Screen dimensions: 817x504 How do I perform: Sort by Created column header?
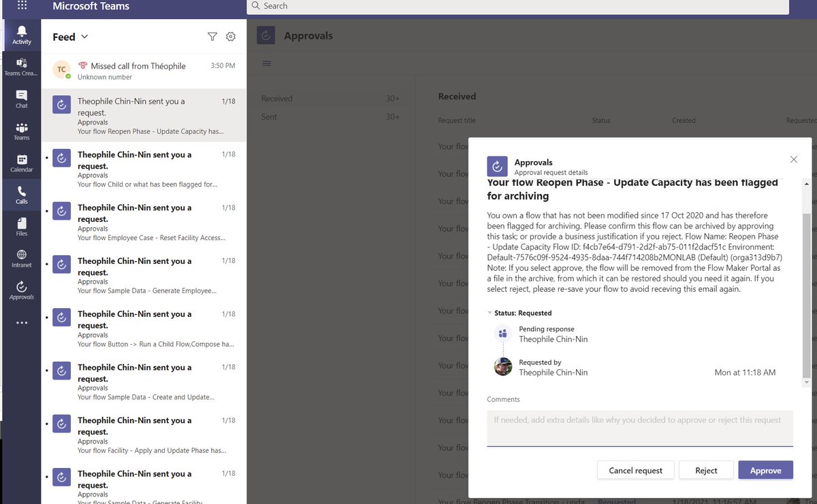(684, 120)
